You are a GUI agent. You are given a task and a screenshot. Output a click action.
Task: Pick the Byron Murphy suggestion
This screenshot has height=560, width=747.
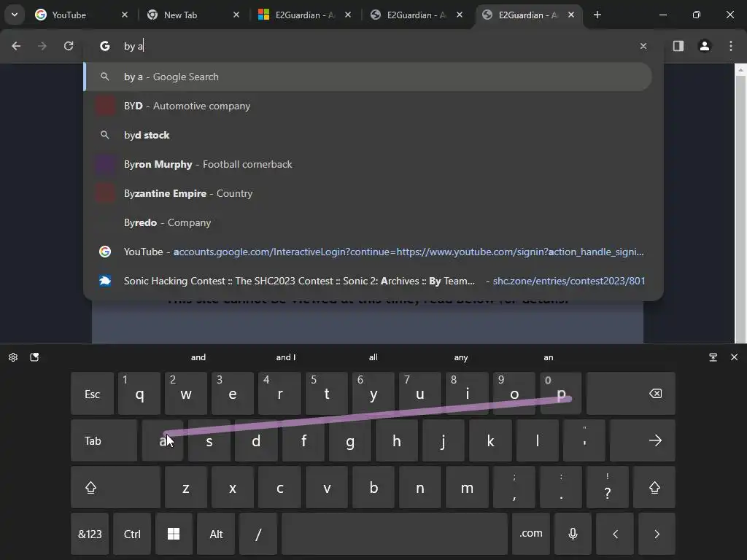[368, 164]
